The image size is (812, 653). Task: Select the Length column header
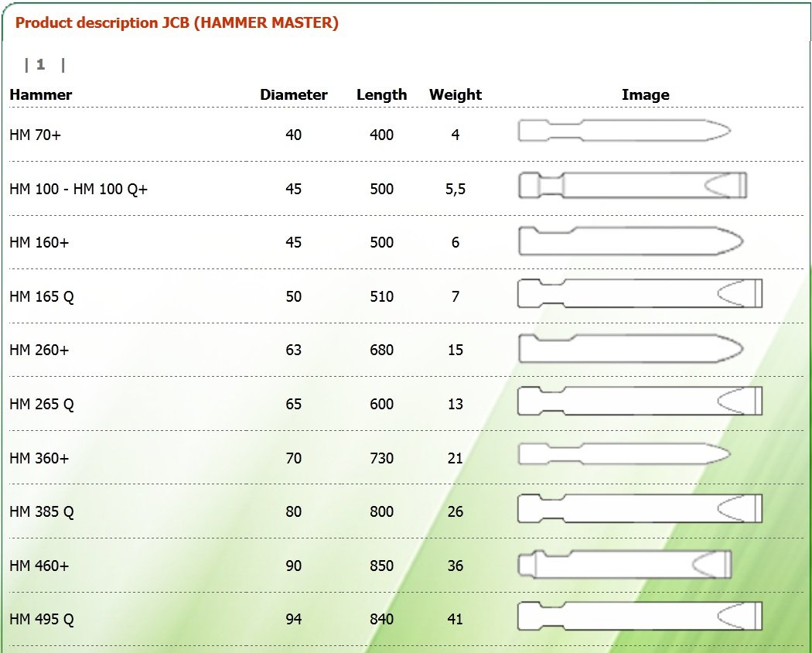pyautogui.click(x=382, y=95)
